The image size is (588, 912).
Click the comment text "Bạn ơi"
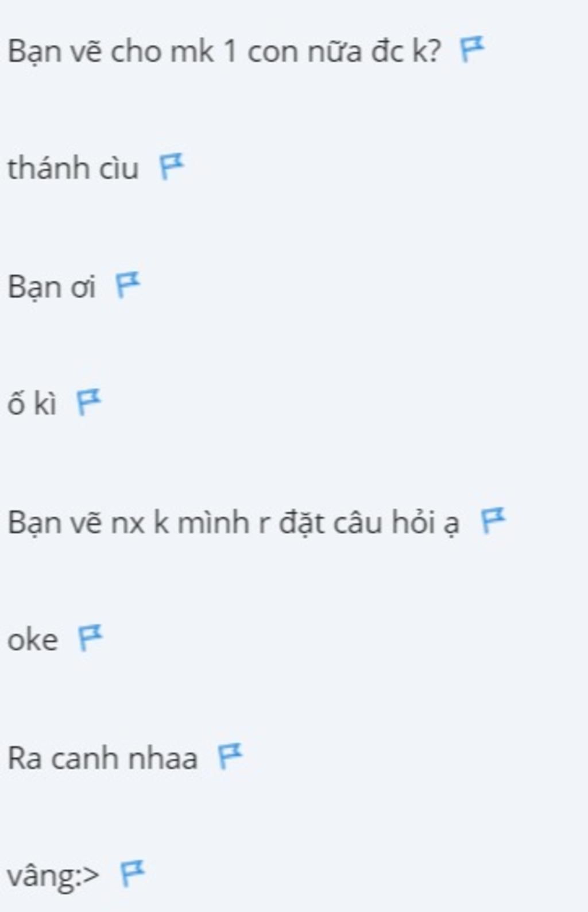pyautogui.click(x=51, y=287)
